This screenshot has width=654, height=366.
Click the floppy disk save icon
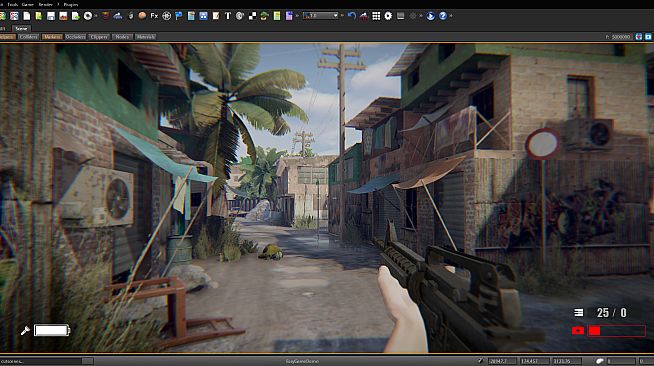(x=51, y=16)
